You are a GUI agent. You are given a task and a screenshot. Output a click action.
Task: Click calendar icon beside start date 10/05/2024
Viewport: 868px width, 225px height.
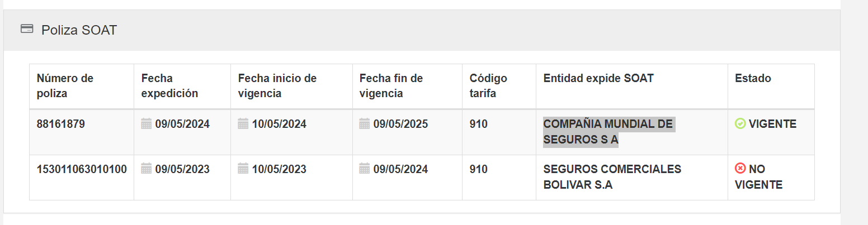243,123
